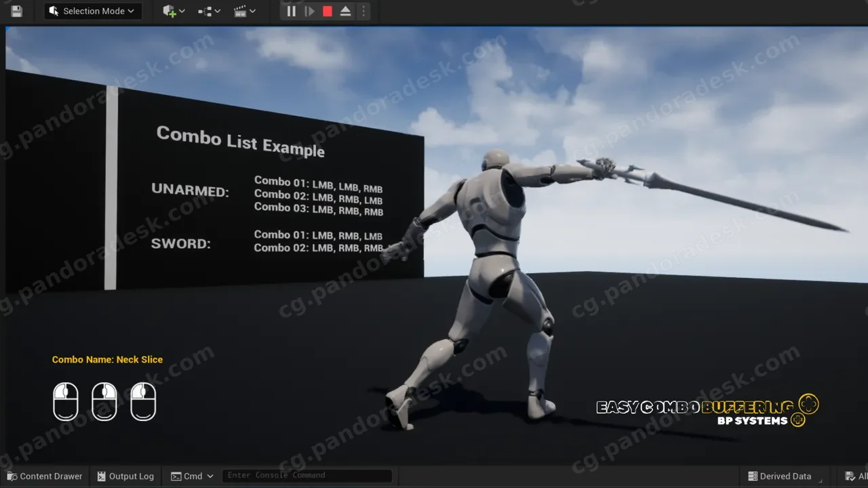Click the 'Combo Name: Neck Slice' HUD text
868x488 pixels.
[107, 360]
